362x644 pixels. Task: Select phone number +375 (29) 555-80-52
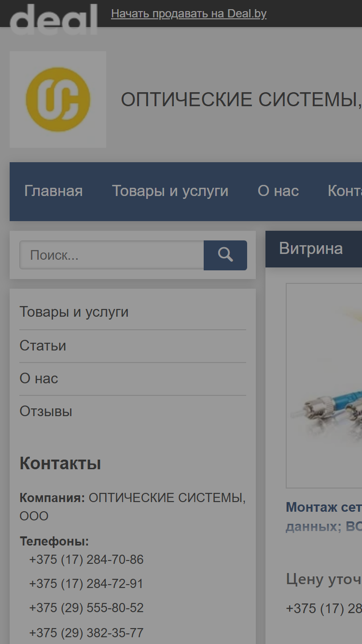point(86,608)
